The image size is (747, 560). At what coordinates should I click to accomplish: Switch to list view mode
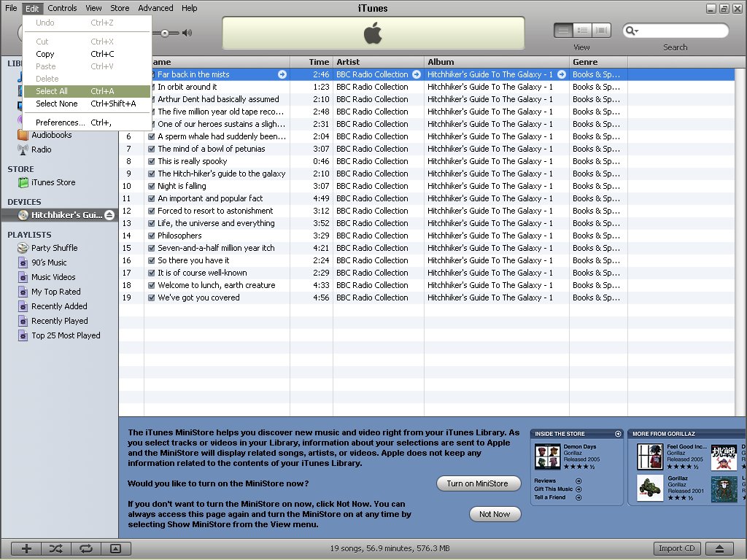pyautogui.click(x=563, y=31)
